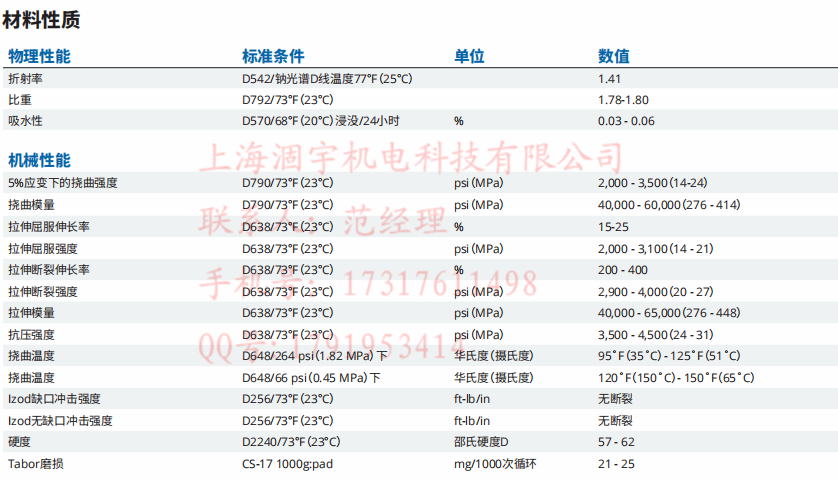Screen dimensions: 838x479
Task: Click the Tabor磨损 row label
Action: 35,464
